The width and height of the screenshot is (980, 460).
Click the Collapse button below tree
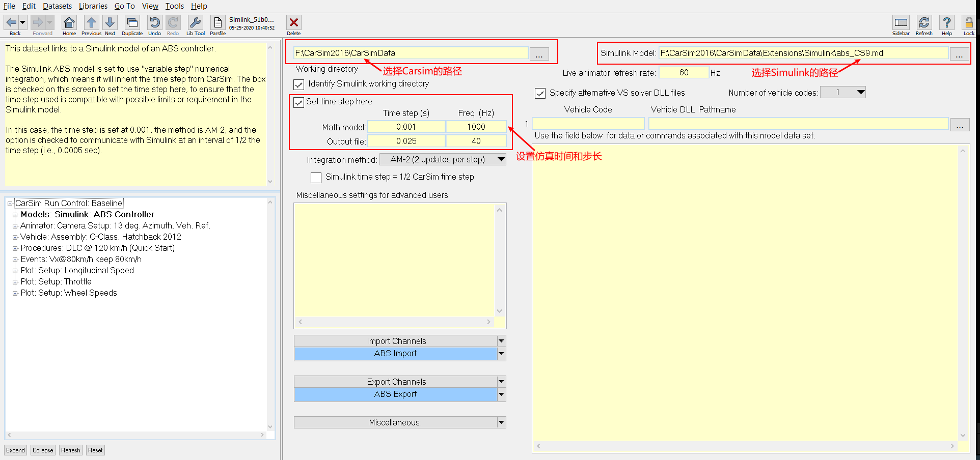click(x=43, y=450)
